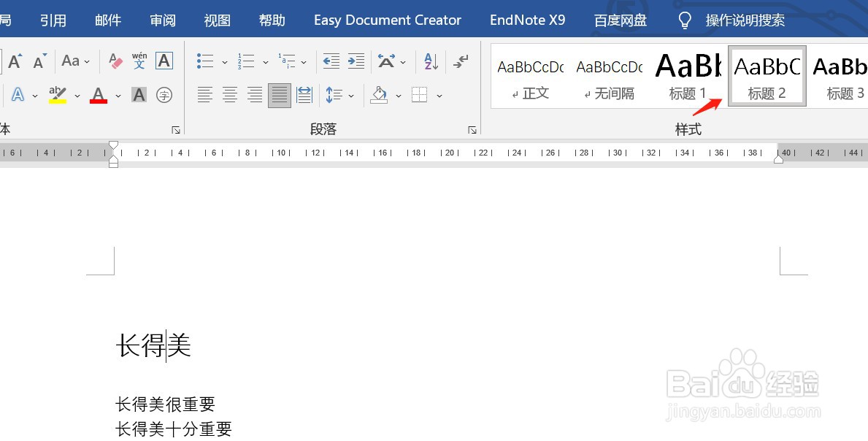
Task: Toggle show/hide paragraph marks
Action: coord(461,61)
